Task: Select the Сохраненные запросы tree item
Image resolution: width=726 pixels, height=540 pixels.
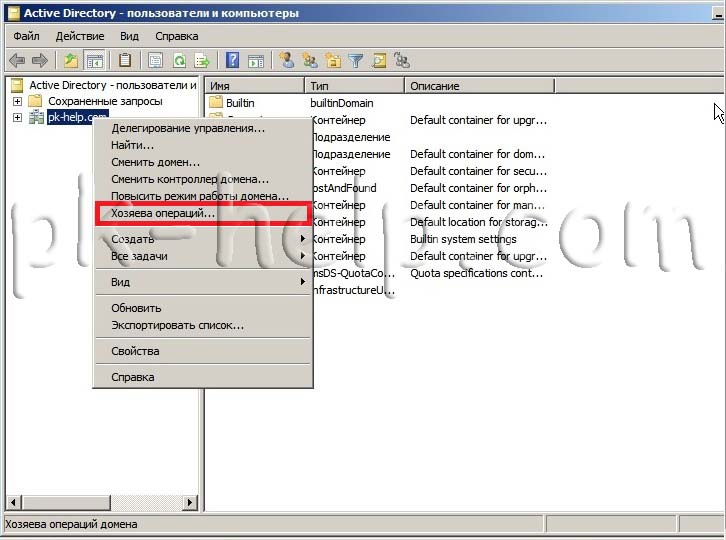Action: (105, 101)
